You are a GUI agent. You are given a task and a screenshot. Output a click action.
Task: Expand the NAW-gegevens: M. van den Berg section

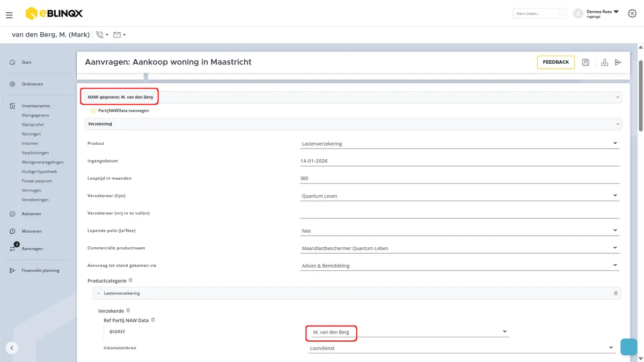point(353,97)
